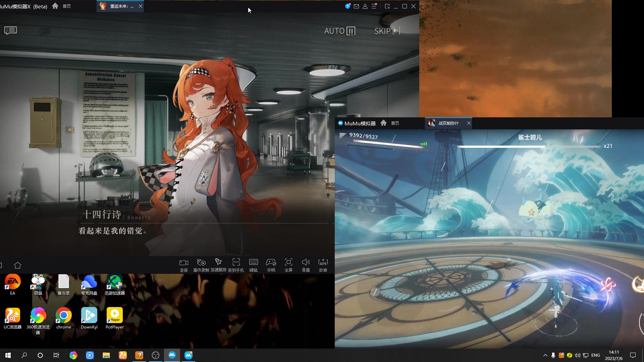Open UC浏览器 desktop shortcut

(x=13, y=318)
